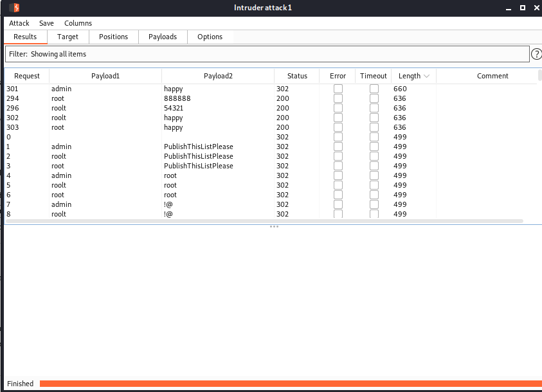Select payload 888888 in request 294
Screen dimensions: 542x392
177,98
